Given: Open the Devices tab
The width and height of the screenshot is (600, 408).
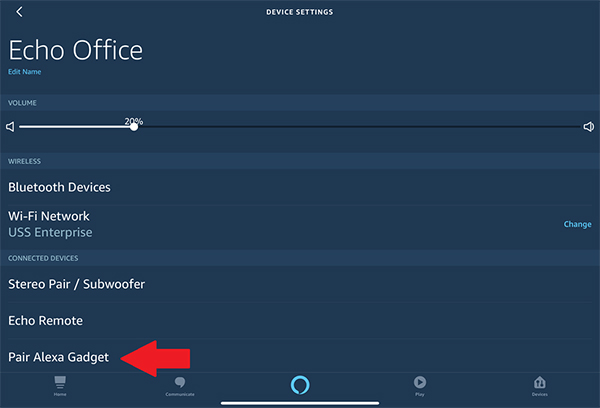Looking at the screenshot, I should (x=540, y=386).
